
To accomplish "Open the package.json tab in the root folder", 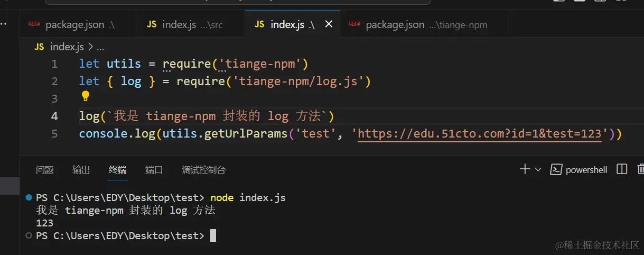I will tap(78, 24).
